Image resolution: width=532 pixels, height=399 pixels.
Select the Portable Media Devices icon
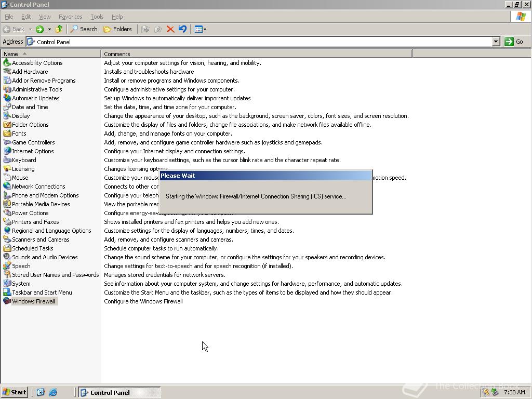(x=7, y=204)
